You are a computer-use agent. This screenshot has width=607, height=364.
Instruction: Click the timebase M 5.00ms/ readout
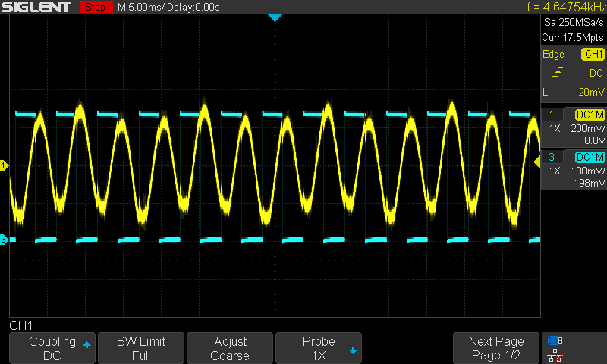click(141, 8)
